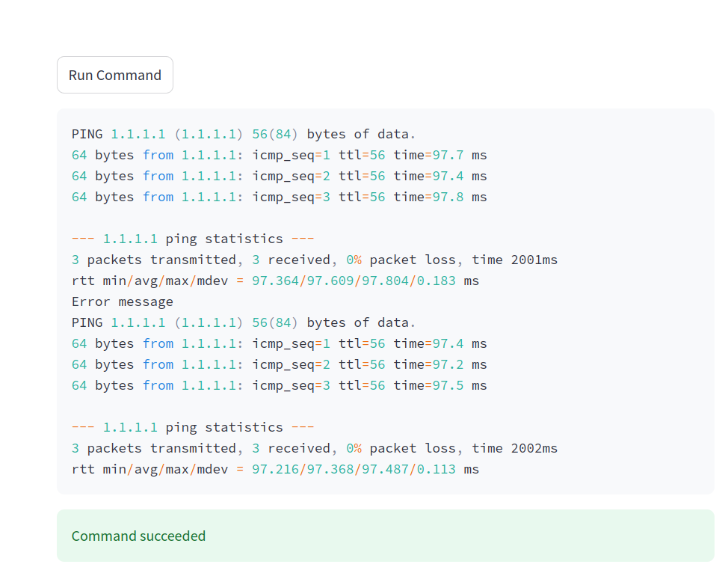Click the packets line ending in time 2002ms
The width and height of the screenshot is (728, 582).
314,449
